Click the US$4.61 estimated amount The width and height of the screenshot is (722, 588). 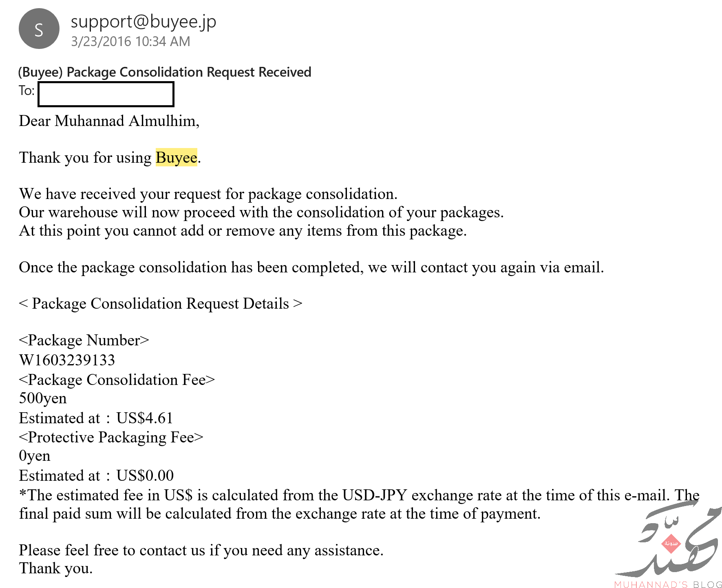pyautogui.click(x=145, y=418)
